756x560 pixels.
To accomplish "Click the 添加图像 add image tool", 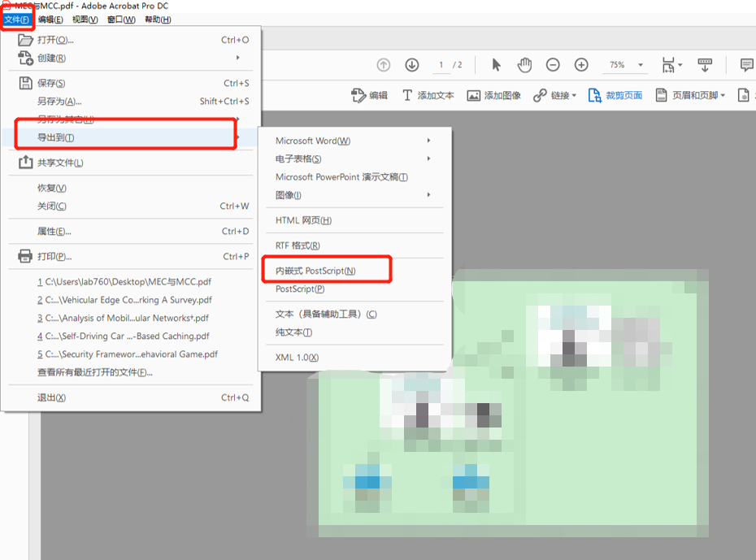I will pyautogui.click(x=493, y=95).
